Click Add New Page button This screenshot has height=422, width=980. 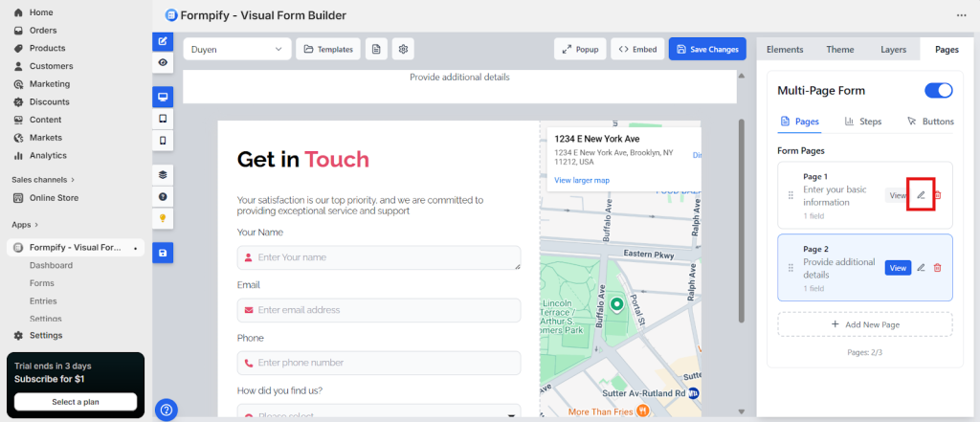coord(864,324)
